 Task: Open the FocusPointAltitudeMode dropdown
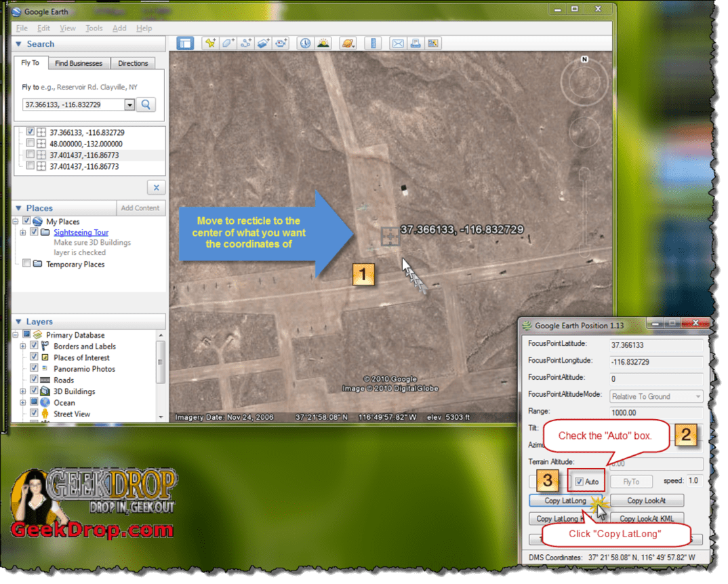click(656, 397)
